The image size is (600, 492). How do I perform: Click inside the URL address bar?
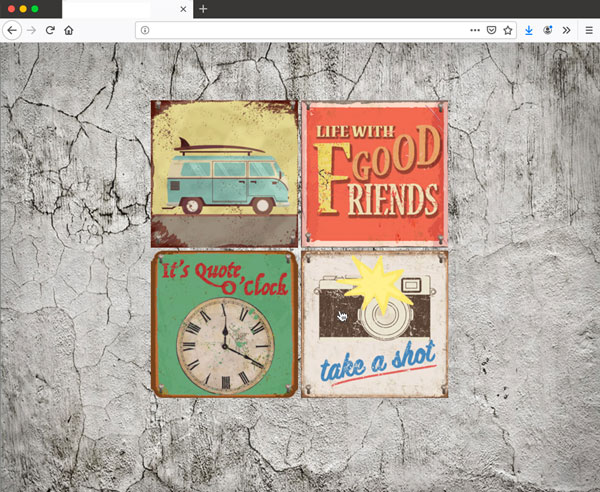click(300, 30)
